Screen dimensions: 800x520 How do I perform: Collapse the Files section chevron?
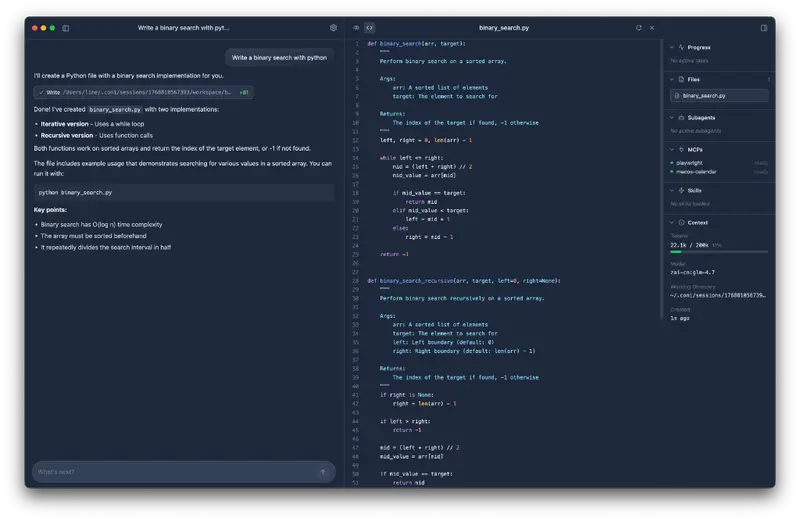(x=672, y=78)
